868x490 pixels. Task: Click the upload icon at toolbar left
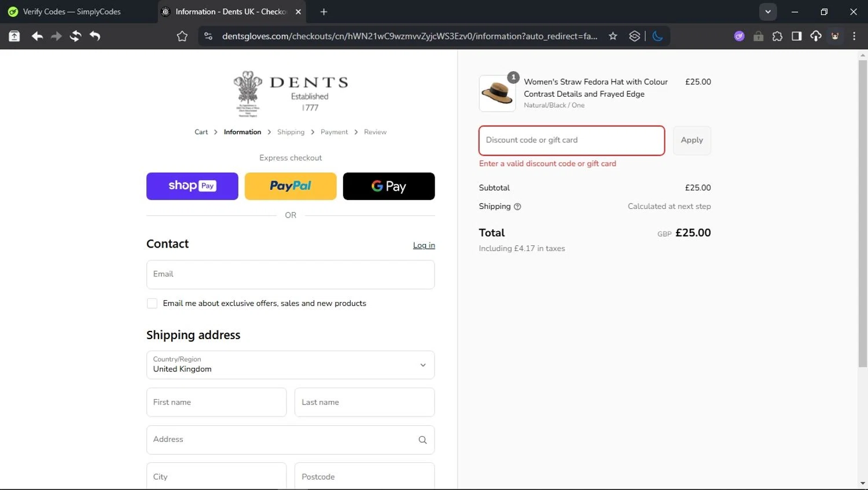click(14, 36)
